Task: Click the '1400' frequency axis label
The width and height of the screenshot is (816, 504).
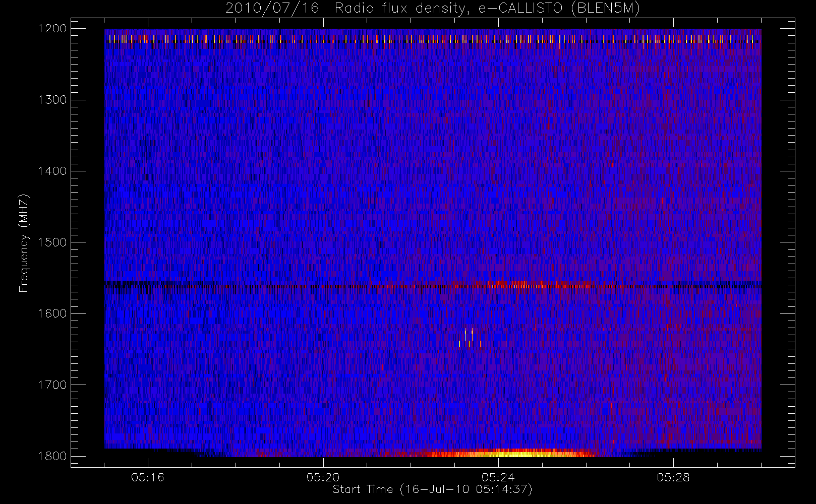Action: point(52,171)
